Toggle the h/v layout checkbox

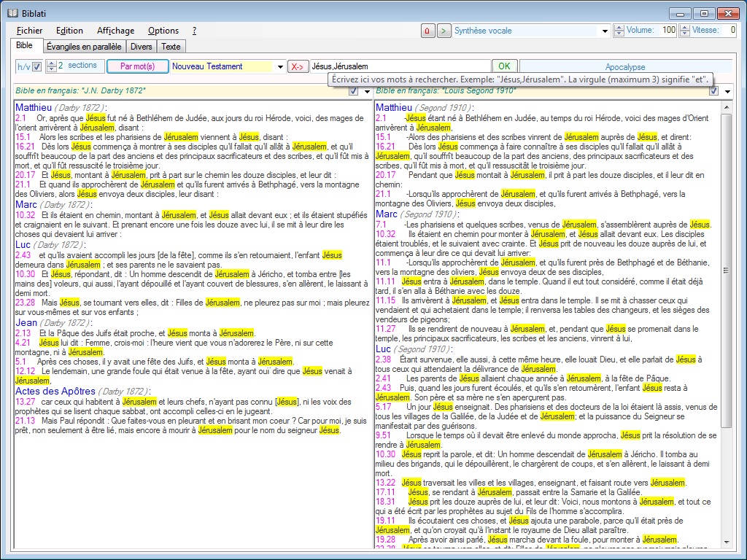(x=36, y=66)
